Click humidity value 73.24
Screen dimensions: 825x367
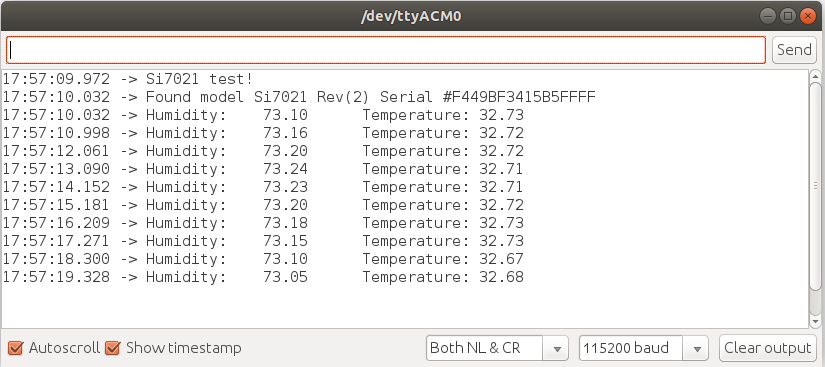[x=285, y=169]
